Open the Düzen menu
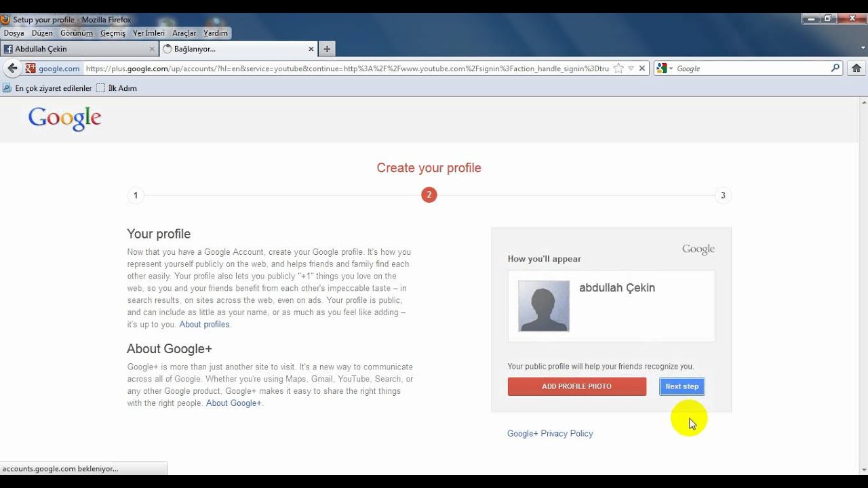This screenshot has width=868, height=488. click(x=42, y=33)
